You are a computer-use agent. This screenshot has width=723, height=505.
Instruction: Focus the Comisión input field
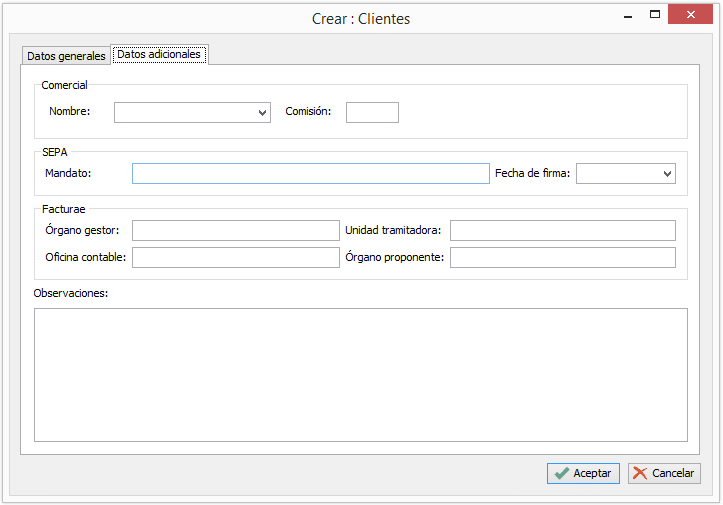[x=372, y=112]
